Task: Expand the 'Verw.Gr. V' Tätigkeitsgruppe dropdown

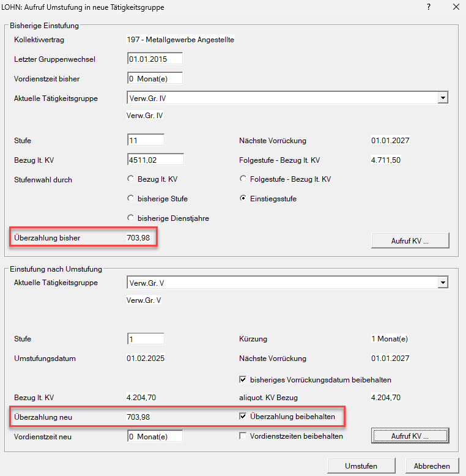Action: point(443,283)
